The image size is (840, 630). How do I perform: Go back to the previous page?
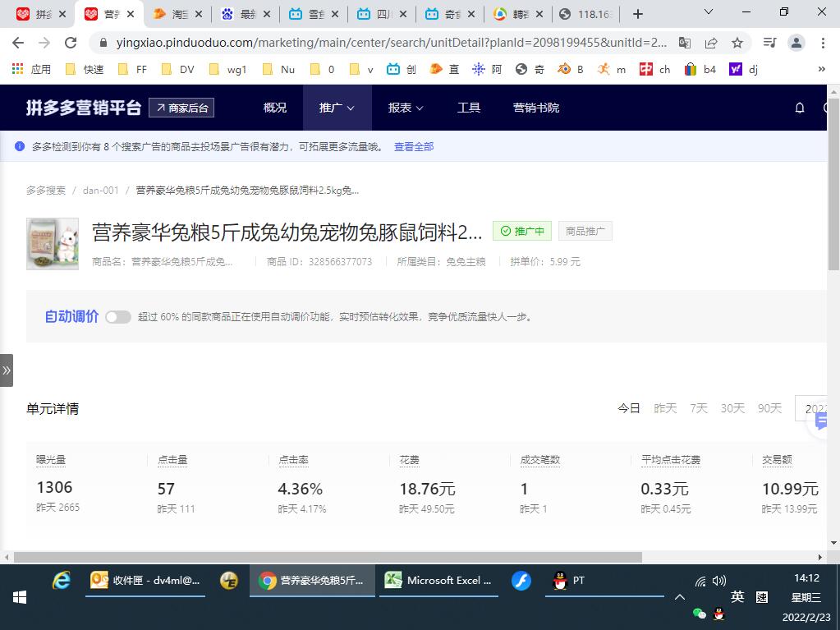click(x=18, y=43)
